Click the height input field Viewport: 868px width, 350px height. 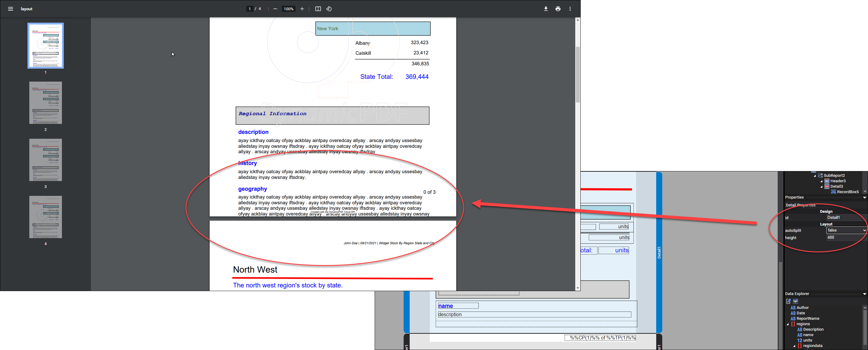click(x=845, y=237)
